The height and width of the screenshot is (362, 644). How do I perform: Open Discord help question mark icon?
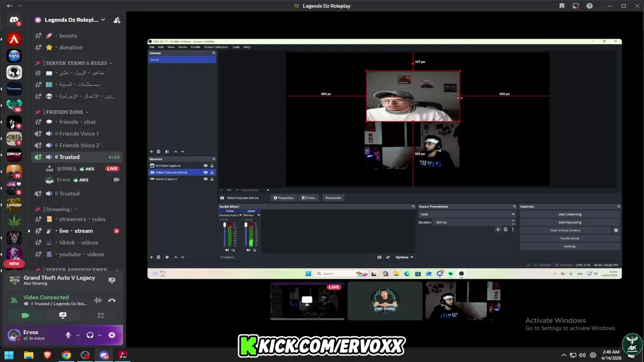pyautogui.click(x=589, y=6)
